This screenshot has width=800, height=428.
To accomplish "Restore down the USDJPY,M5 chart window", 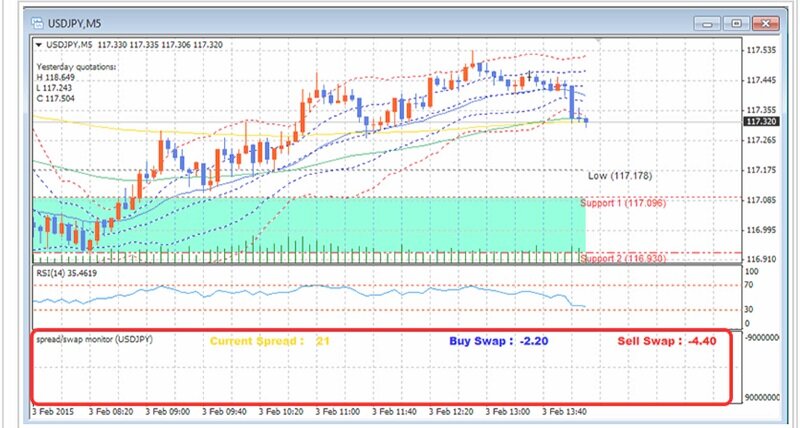I will (738, 21).
